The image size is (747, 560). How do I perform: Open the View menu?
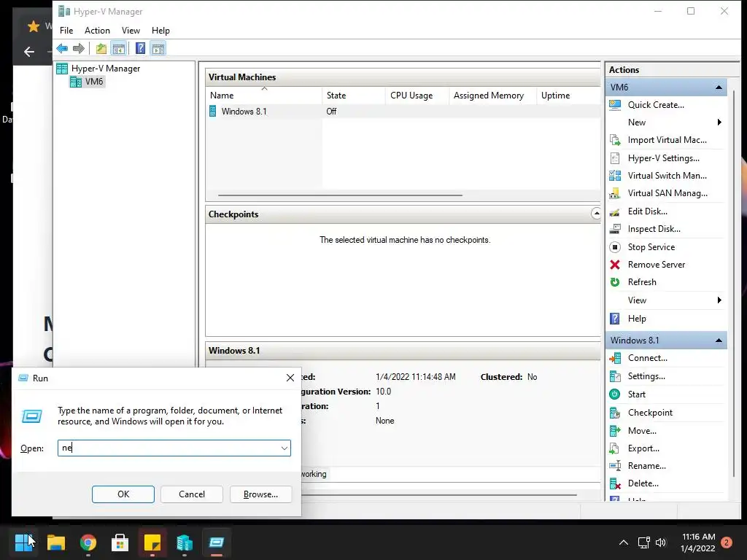pyautogui.click(x=131, y=31)
